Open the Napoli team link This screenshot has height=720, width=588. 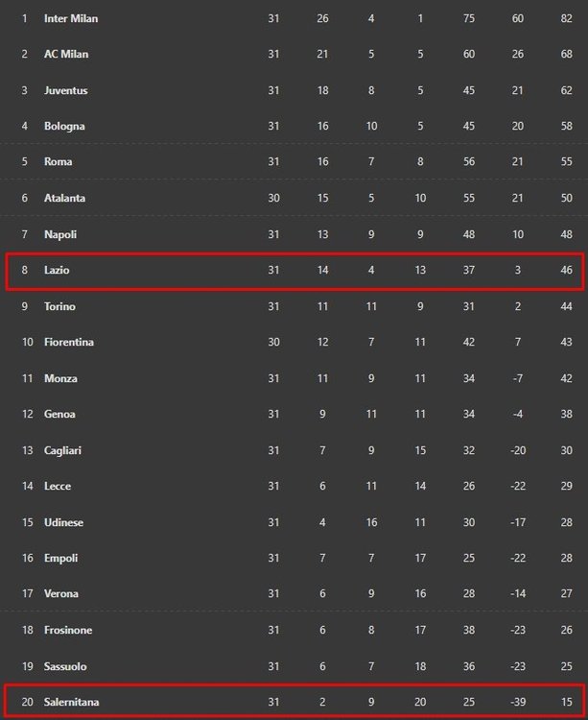click(x=60, y=234)
